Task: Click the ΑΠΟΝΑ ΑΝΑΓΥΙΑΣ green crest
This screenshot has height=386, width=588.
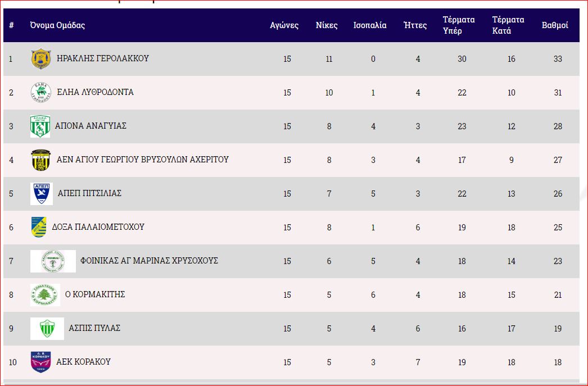Action: click(x=40, y=126)
